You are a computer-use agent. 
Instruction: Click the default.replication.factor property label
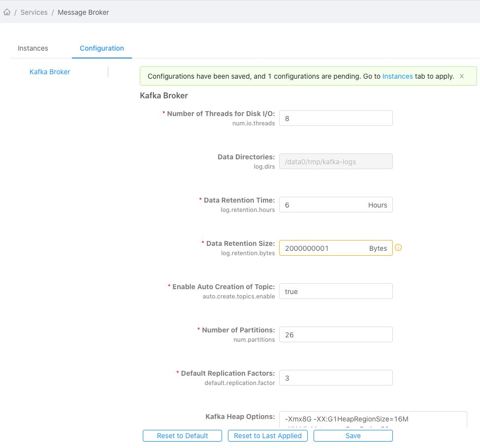240,383
